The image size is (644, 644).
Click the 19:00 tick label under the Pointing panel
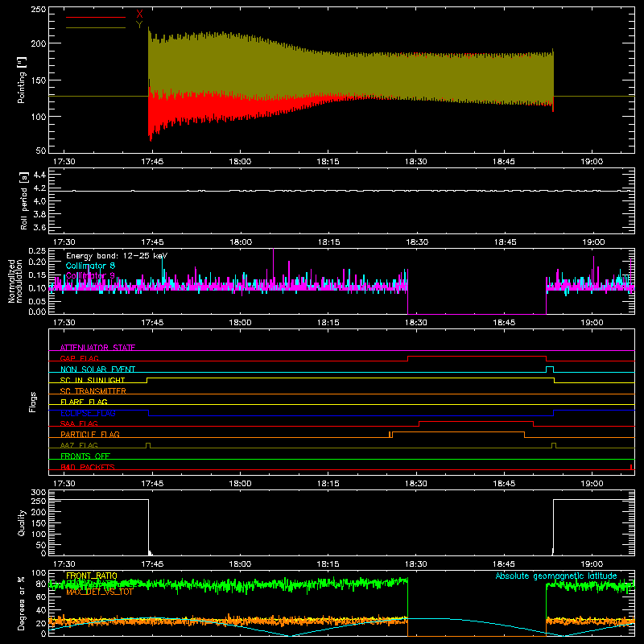click(592, 162)
